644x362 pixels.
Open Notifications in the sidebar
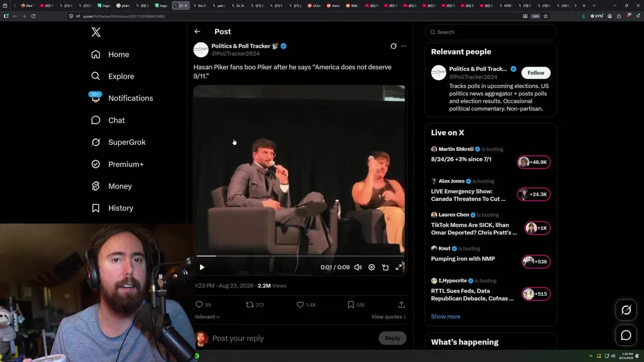(x=122, y=98)
